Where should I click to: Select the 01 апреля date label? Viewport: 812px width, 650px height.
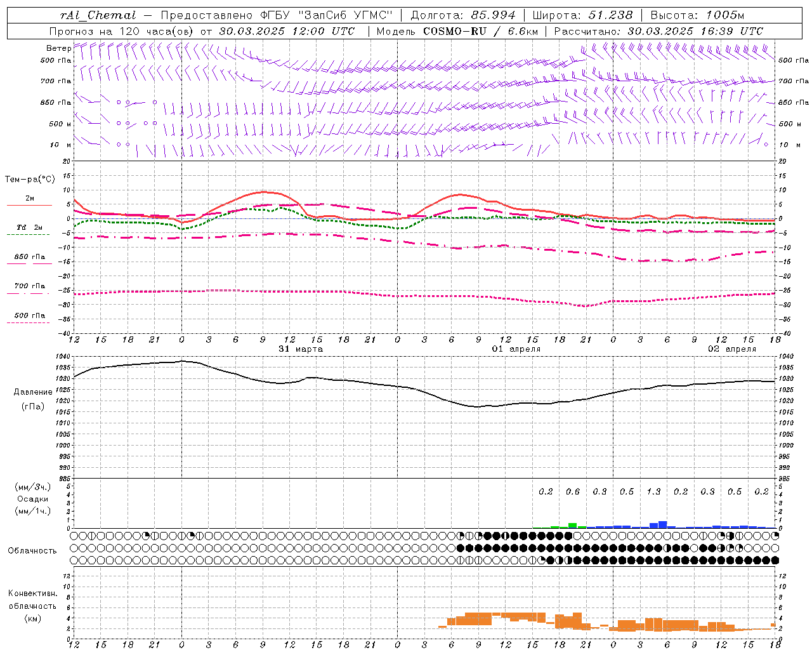click(516, 349)
